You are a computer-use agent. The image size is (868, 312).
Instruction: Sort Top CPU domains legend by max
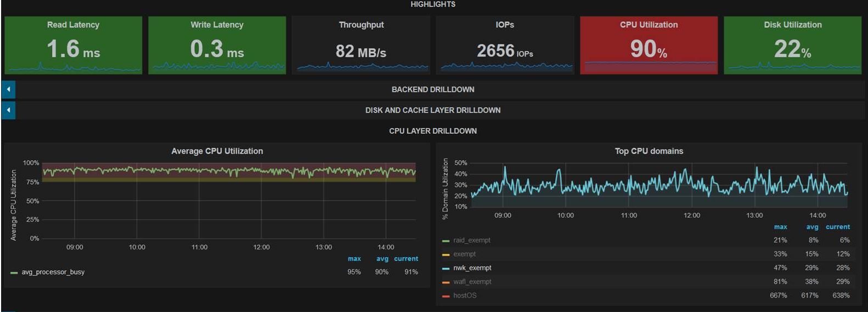coord(780,227)
